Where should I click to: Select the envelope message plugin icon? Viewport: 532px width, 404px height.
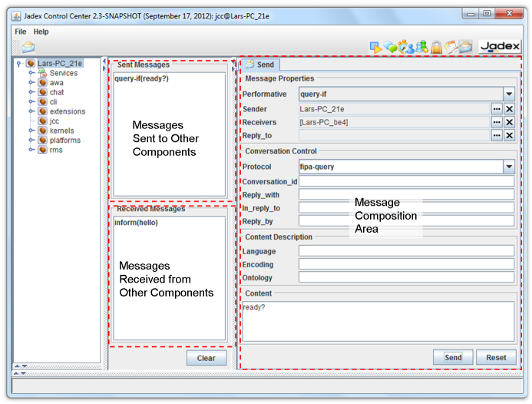click(465, 48)
